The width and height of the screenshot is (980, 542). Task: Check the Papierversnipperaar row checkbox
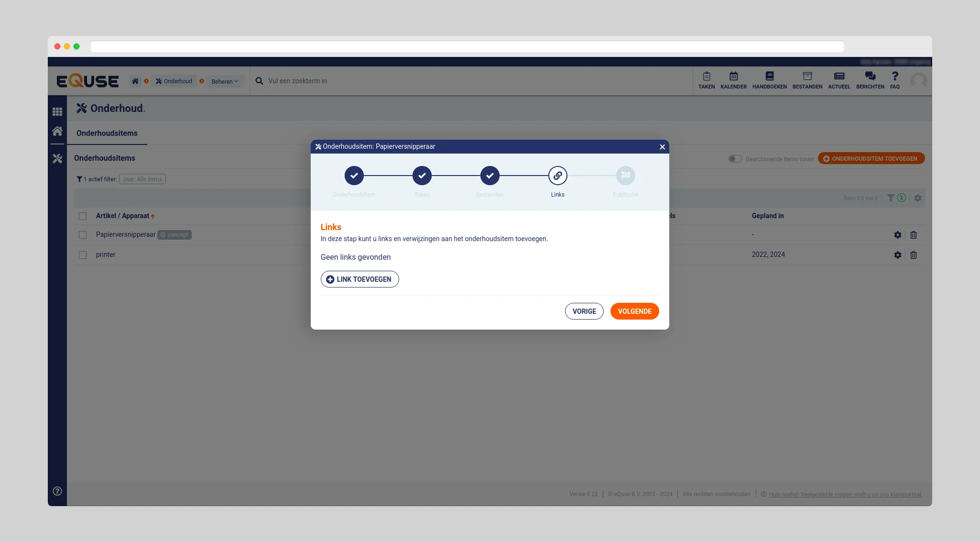(83, 235)
